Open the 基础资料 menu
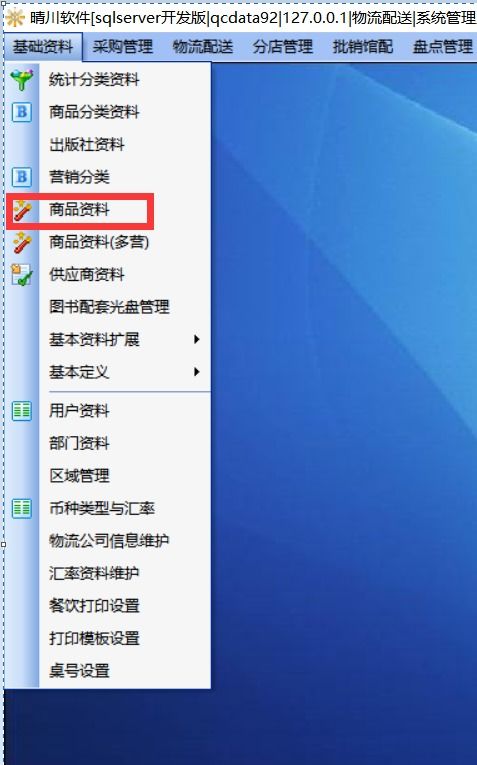The width and height of the screenshot is (477, 765). point(43,47)
